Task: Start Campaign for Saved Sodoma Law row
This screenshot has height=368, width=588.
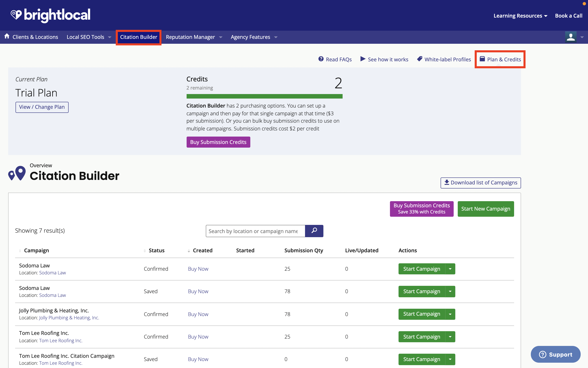Action: pos(422,291)
